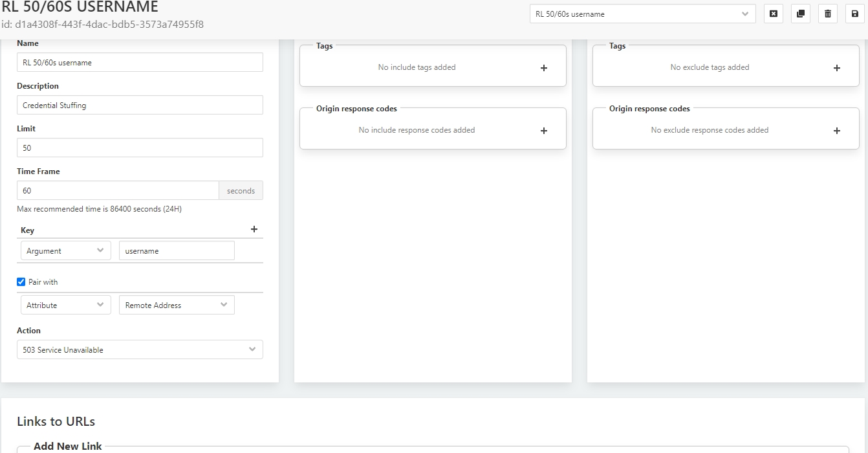The image size is (868, 453).
Task: Click the Time Frame input field
Action: 118,191
